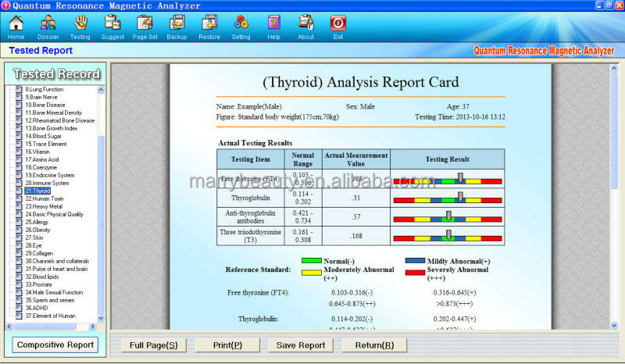Select 30.Channels and collaterals record

point(57,261)
